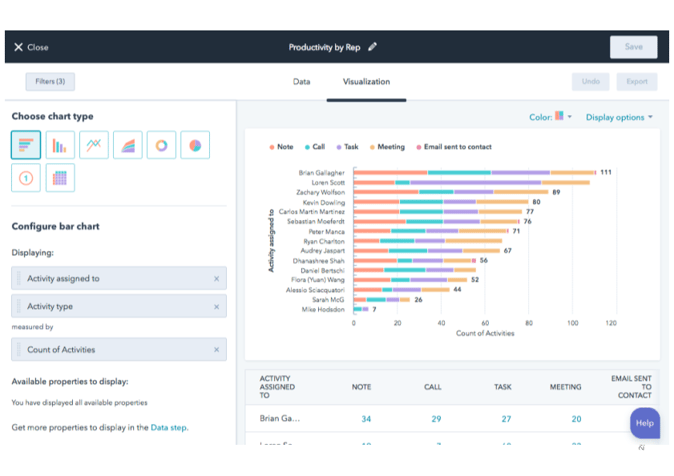The image size is (674, 476).
Task: Sort table by Note column header
Action: (361, 387)
